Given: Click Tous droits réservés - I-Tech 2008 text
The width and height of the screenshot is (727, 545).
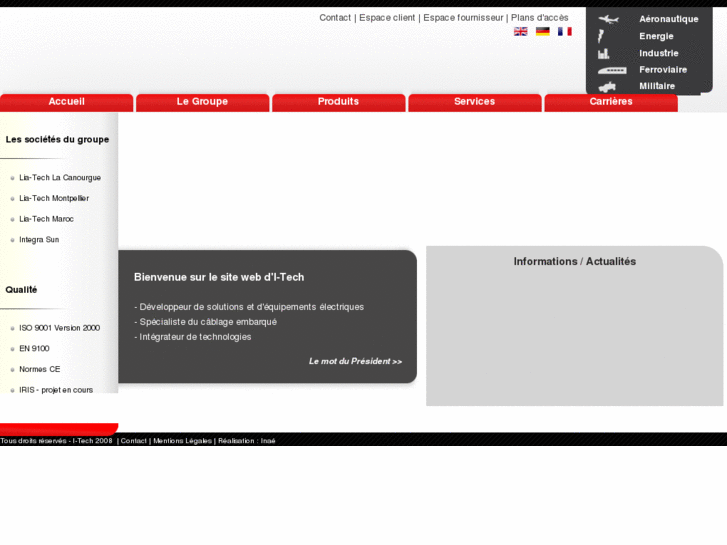Looking at the screenshot, I should click(x=56, y=441).
